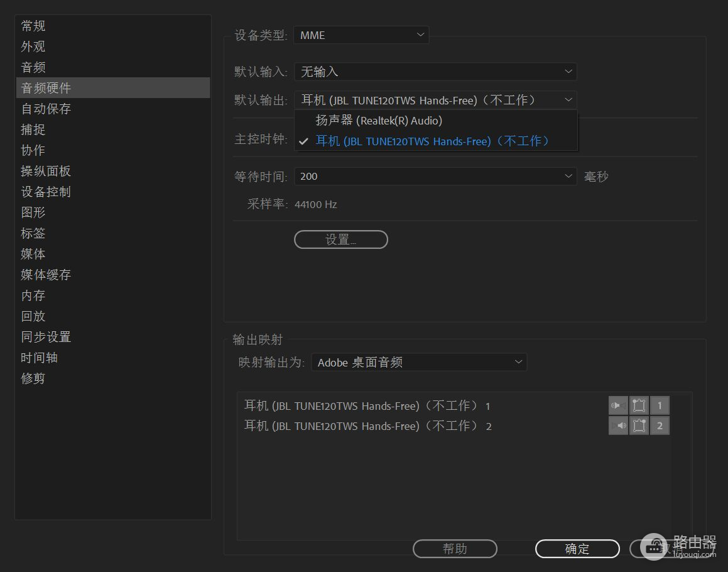728x572 pixels.
Task: Select 内存 in the preferences list
Action: click(113, 295)
